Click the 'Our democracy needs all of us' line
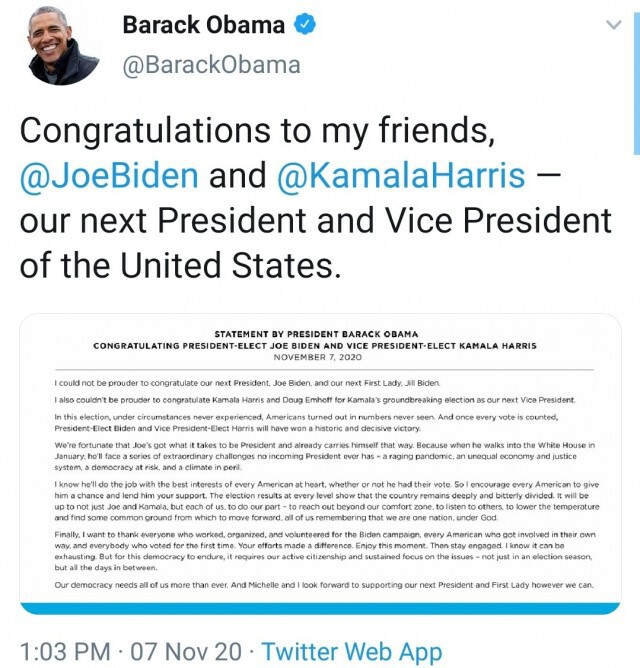 [x=324, y=585]
